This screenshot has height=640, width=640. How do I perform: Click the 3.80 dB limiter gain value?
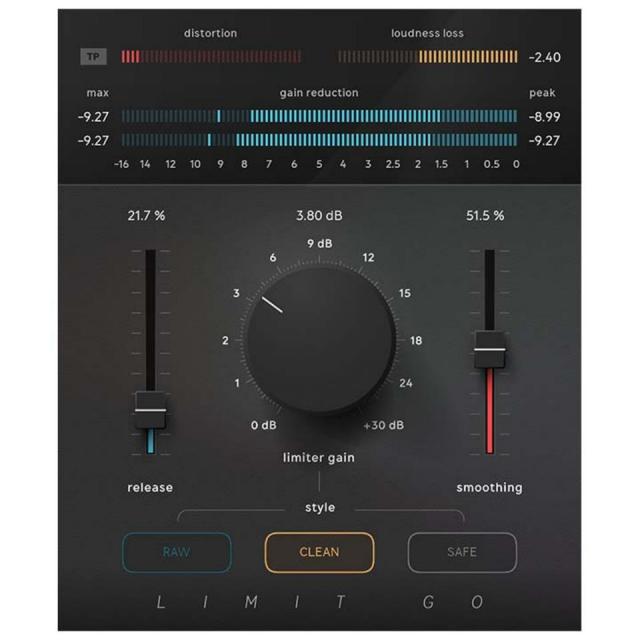pos(319,216)
